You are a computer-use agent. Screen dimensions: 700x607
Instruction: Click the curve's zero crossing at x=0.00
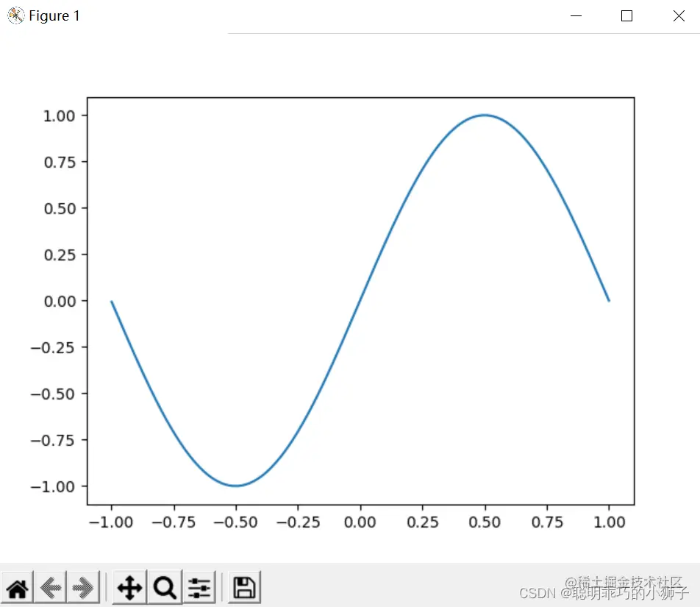(360, 301)
